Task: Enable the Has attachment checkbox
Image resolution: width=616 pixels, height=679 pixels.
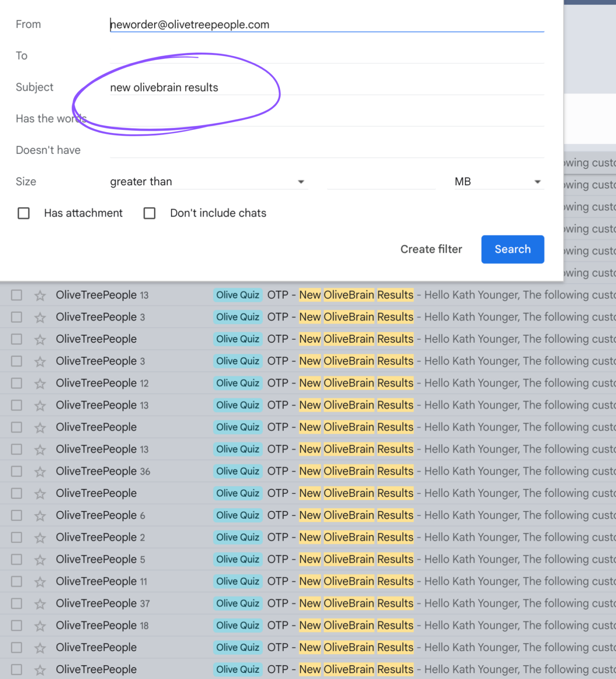Action: point(24,214)
